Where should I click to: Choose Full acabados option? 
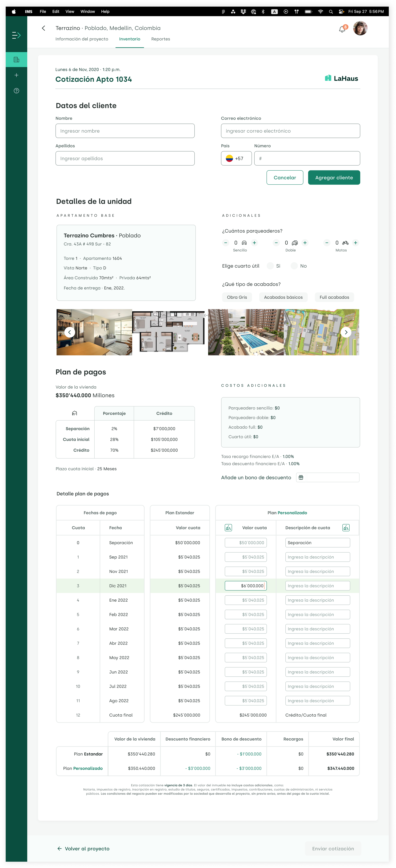click(x=334, y=297)
